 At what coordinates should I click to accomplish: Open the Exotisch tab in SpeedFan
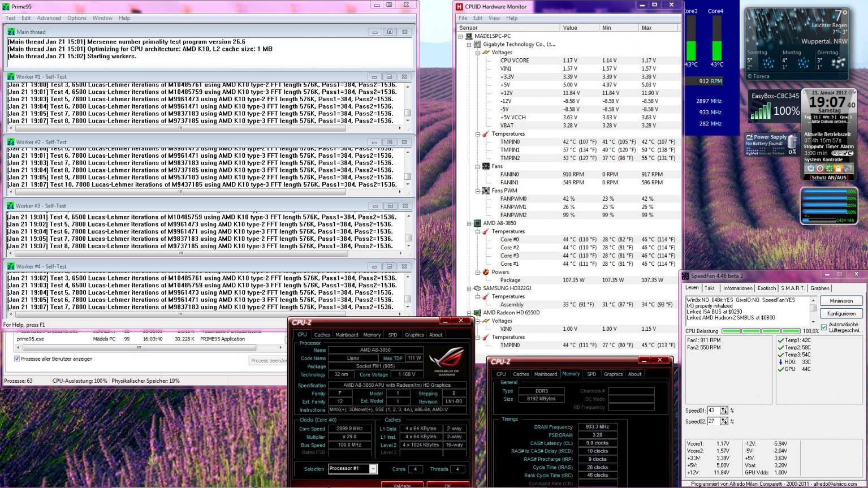pyautogui.click(x=766, y=288)
